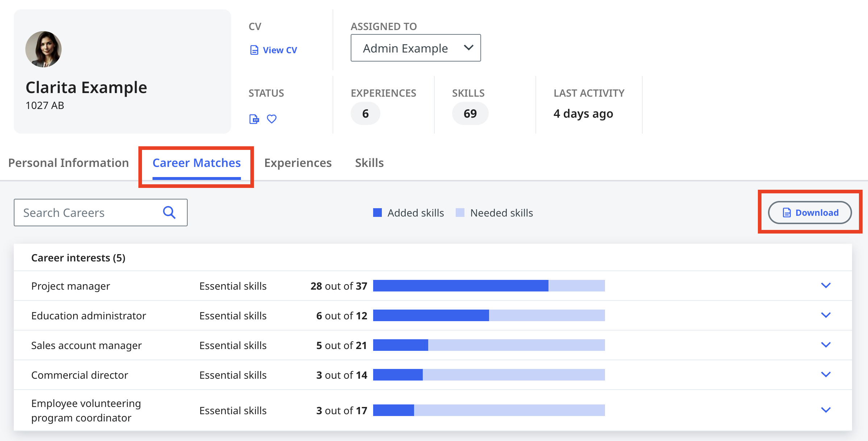Click the Experiences count badge 6
Screen dimensions: 868x441
[x=365, y=114]
